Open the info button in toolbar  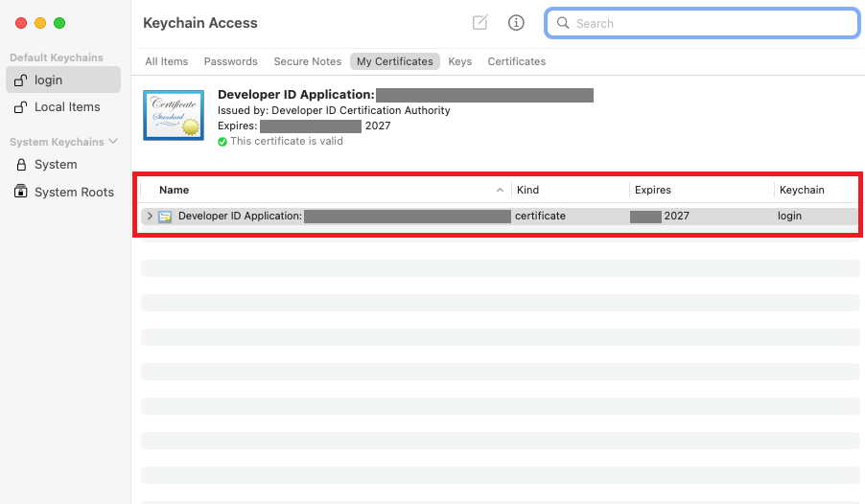(x=516, y=23)
